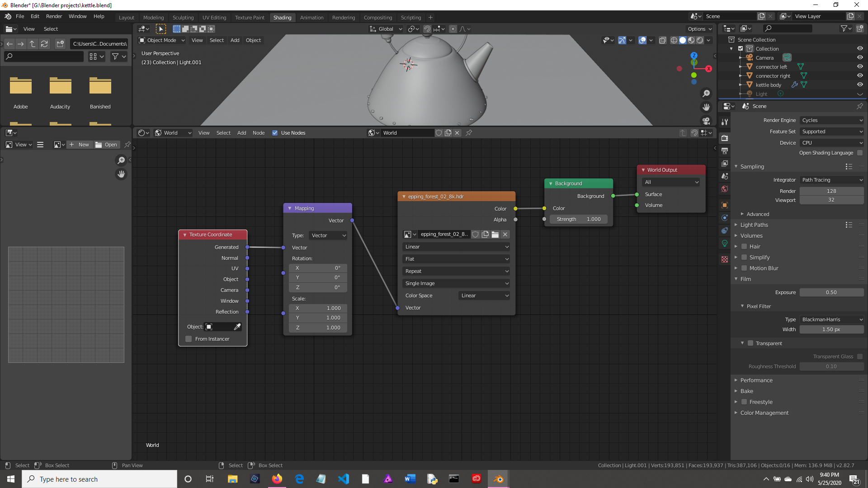Open the Render menu
Screen dimensions: 868x488
54,16
